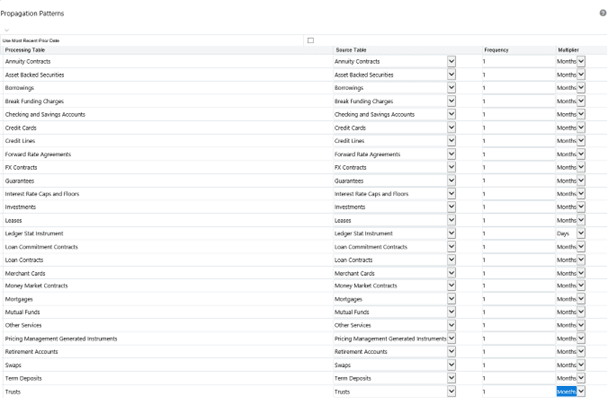The height and width of the screenshot is (405, 608).
Task: Open Source Table dropdown for Guarantees
Action: (451, 180)
